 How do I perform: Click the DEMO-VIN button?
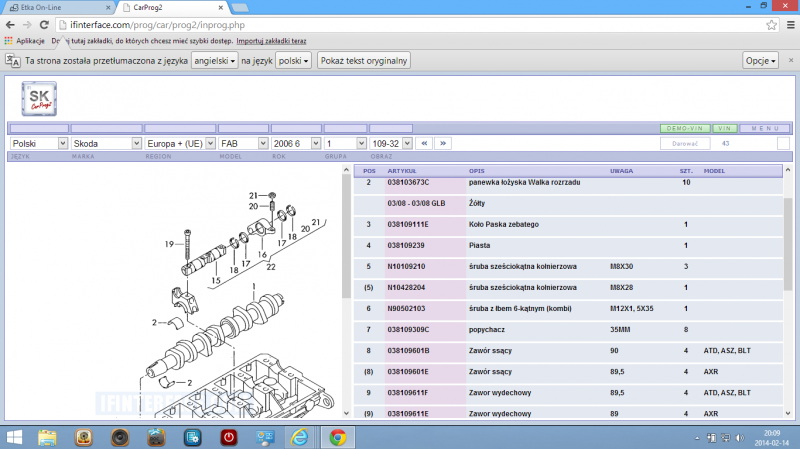coord(685,128)
